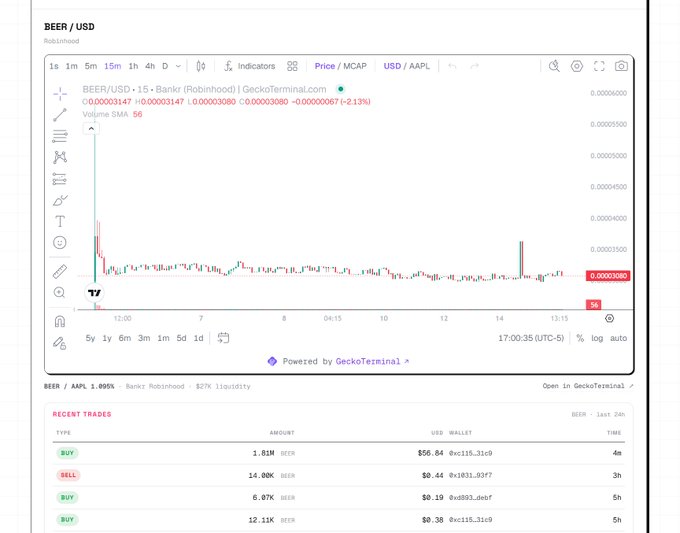
Task: Toggle auto scale on chart
Action: [x=618, y=338]
